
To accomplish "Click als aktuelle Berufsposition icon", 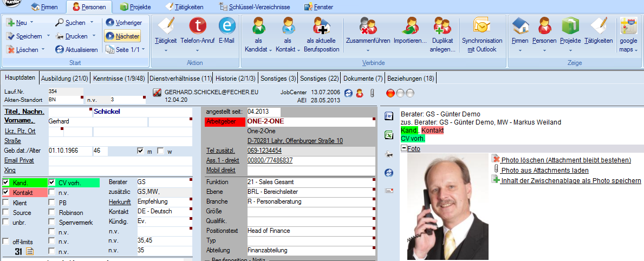I will [322, 26].
